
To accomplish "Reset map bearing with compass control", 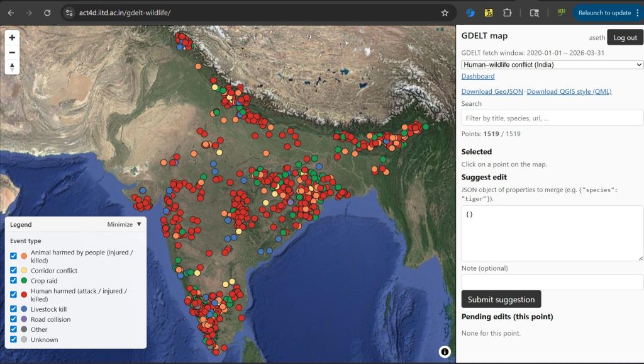I will [x=12, y=67].
